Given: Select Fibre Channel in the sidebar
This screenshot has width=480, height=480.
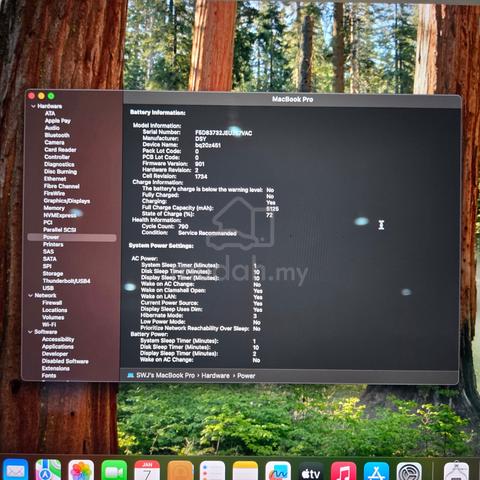Looking at the screenshot, I should pyautogui.click(x=62, y=186).
